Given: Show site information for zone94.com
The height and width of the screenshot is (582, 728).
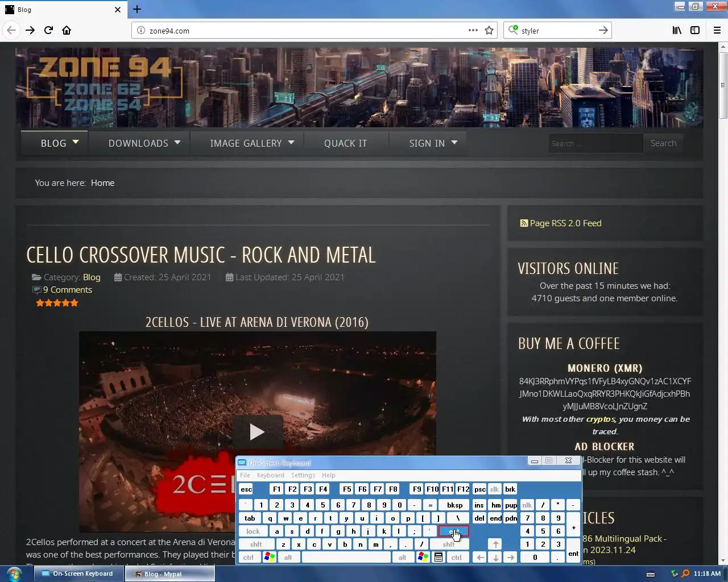Looking at the screenshot, I should tap(141, 31).
